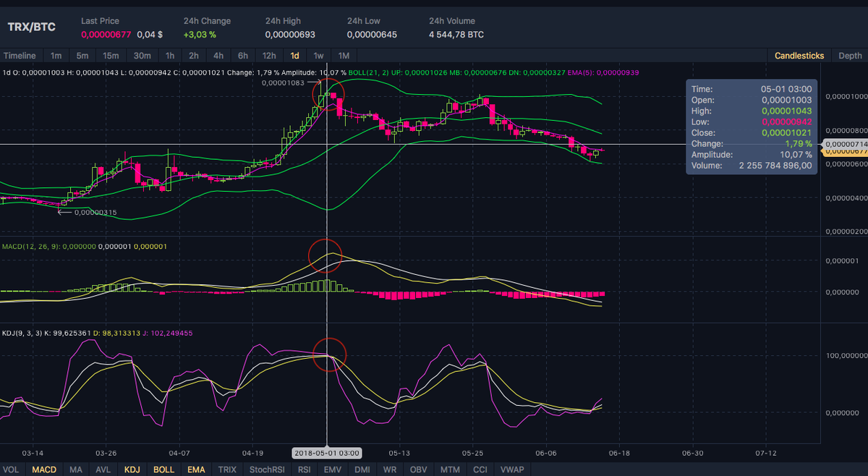Viewport: 868px width, 476px height.
Task: Enable the StochRSI indicator
Action: tap(267, 469)
